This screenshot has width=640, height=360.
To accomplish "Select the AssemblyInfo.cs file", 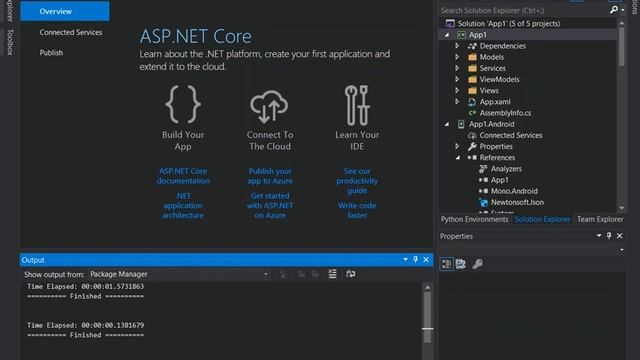I will (x=505, y=113).
